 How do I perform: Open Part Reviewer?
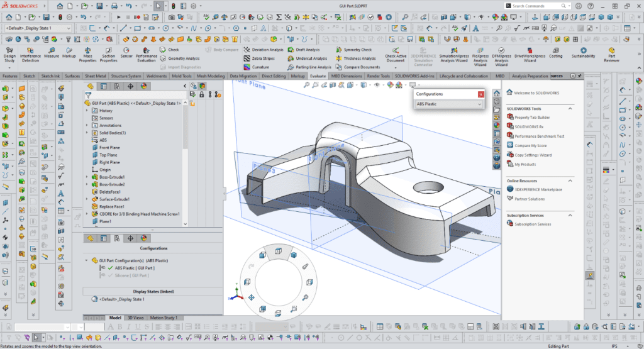click(611, 54)
